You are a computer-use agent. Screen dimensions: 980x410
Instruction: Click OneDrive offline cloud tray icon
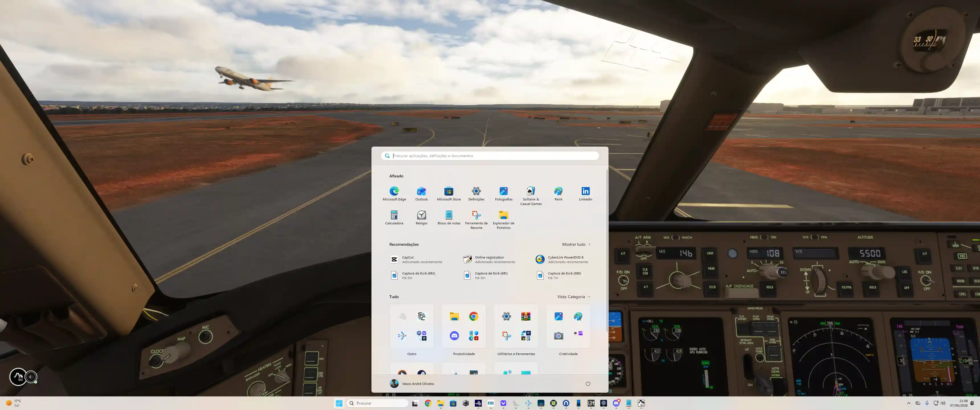click(918, 403)
